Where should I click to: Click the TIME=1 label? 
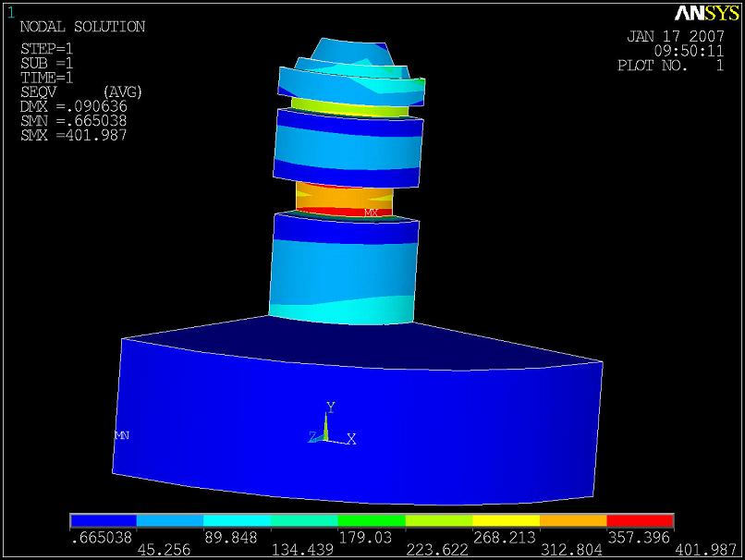46,78
